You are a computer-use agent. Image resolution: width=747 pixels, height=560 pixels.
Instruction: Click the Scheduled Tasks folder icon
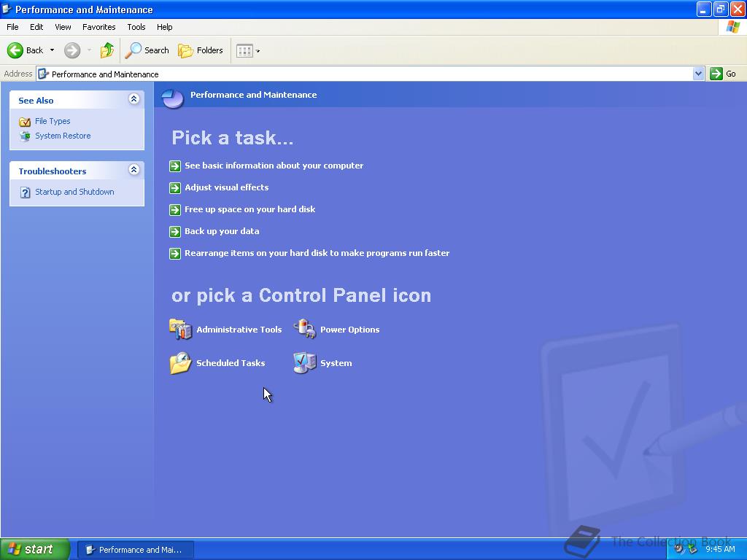pos(180,363)
